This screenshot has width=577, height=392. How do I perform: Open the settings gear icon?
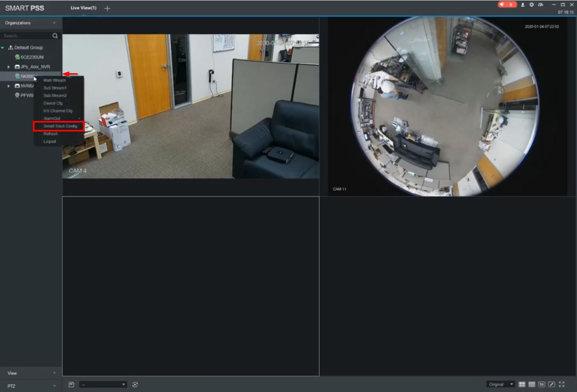[531, 5]
